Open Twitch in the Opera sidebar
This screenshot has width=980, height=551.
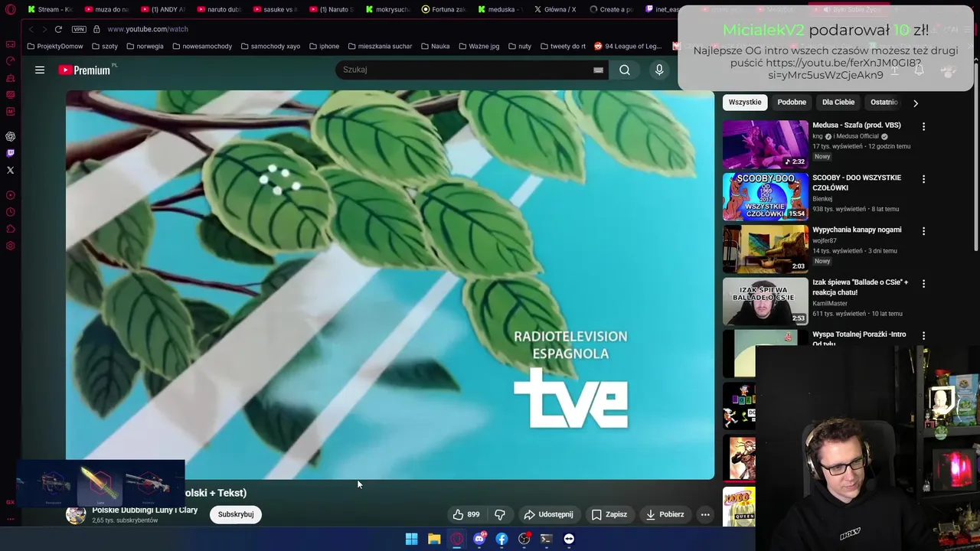(11, 153)
